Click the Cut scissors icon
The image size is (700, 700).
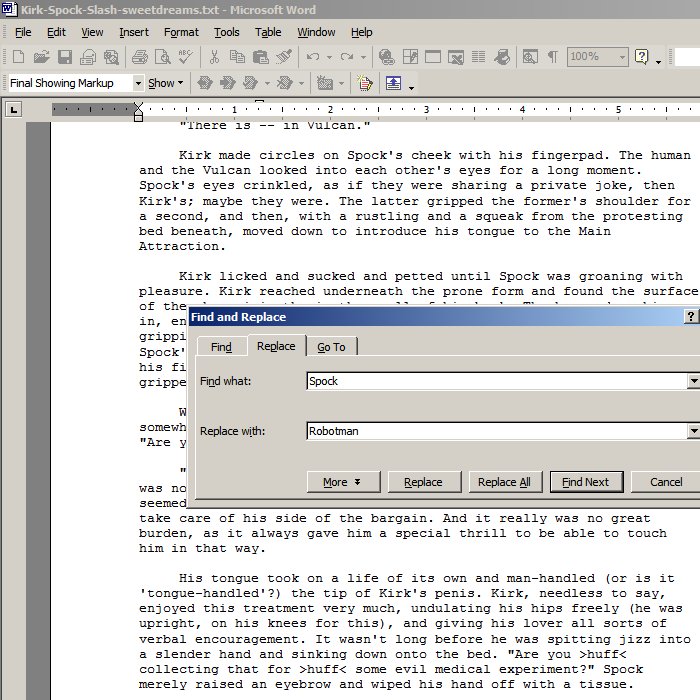coord(215,57)
